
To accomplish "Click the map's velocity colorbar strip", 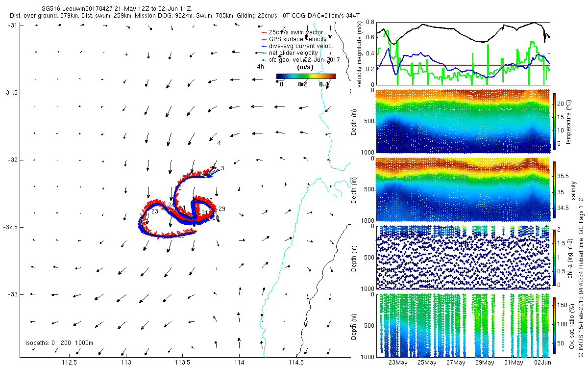I will coord(306,76).
